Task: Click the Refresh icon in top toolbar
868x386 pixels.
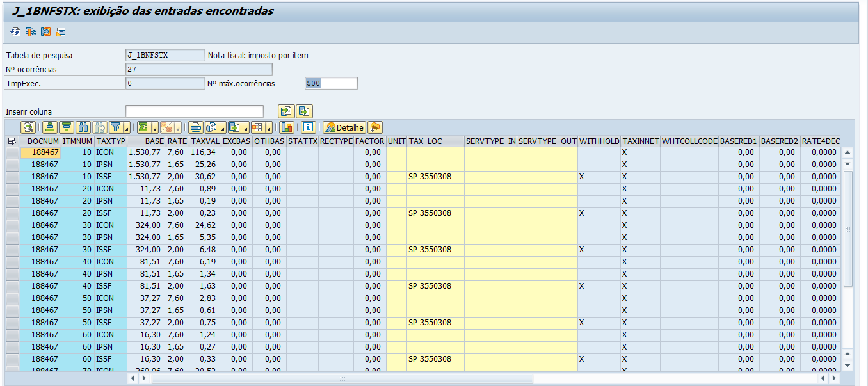Action: (x=15, y=31)
